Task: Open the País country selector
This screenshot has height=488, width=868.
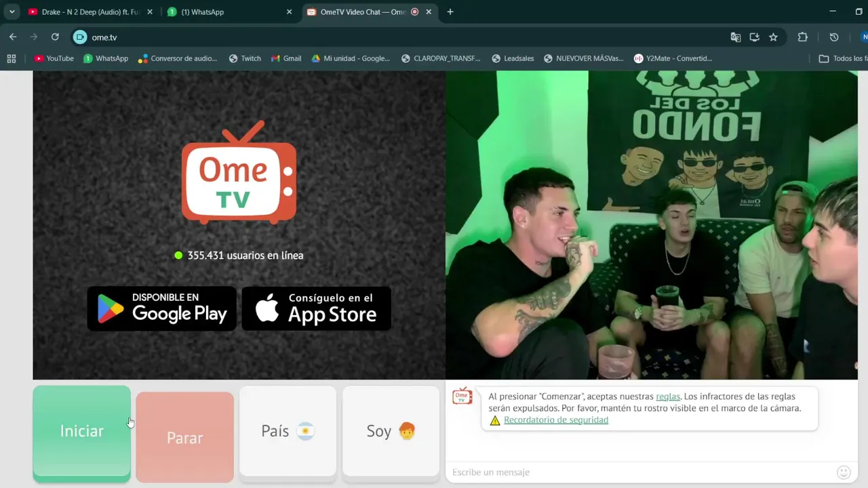Action: [x=288, y=431]
